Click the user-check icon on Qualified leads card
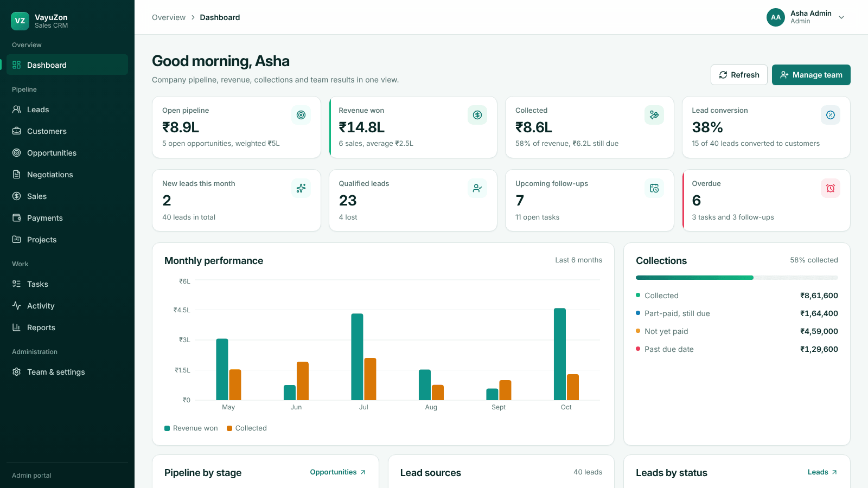The width and height of the screenshot is (868, 488). tap(477, 188)
